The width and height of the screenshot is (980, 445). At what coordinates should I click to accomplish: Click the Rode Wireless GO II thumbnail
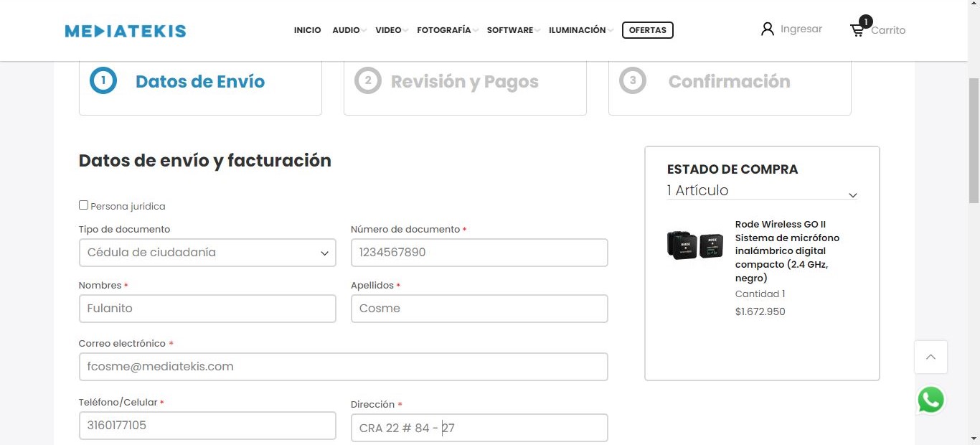694,245
